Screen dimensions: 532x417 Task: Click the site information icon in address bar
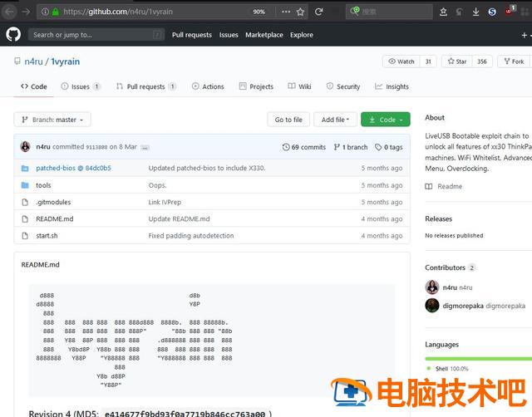pos(45,12)
